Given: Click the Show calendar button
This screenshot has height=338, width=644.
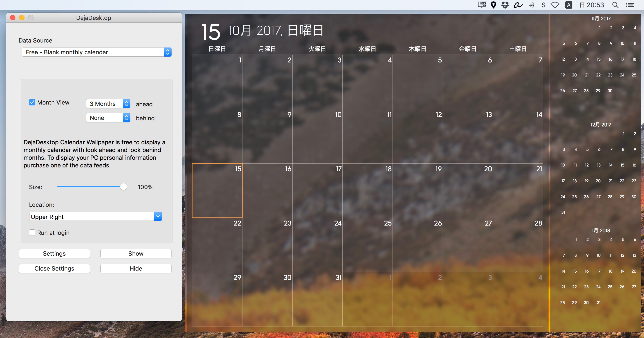Looking at the screenshot, I should point(136,253).
